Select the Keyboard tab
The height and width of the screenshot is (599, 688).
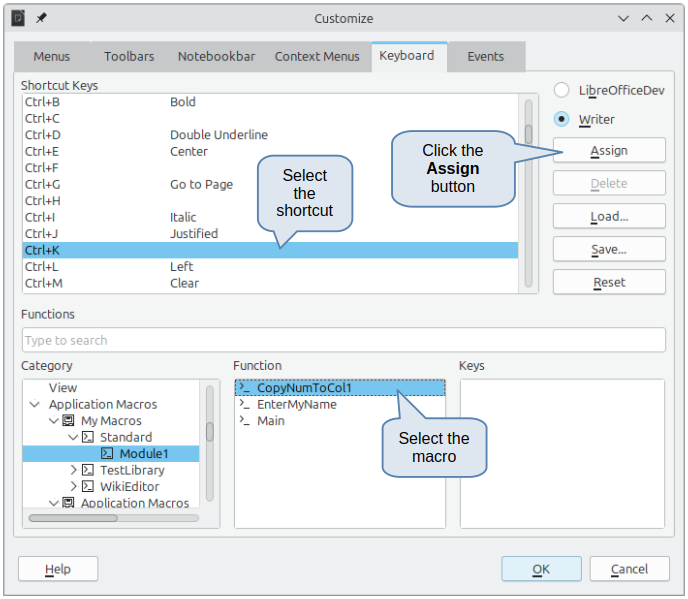tap(407, 56)
